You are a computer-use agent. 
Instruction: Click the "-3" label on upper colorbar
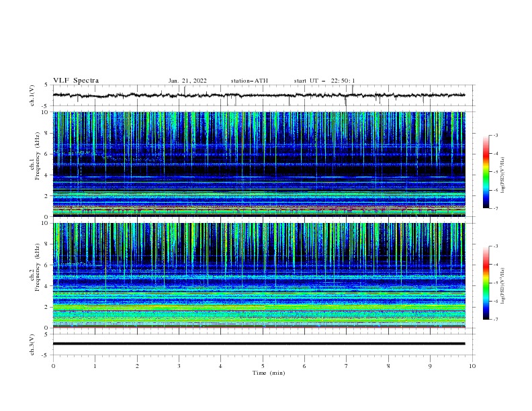pyautogui.click(x=495, y=135)
